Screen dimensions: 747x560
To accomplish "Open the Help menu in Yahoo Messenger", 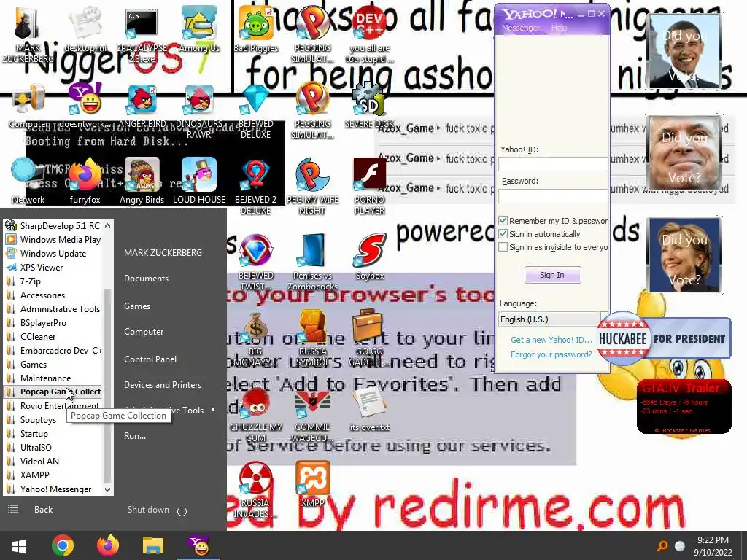I will tap(559, 28).
